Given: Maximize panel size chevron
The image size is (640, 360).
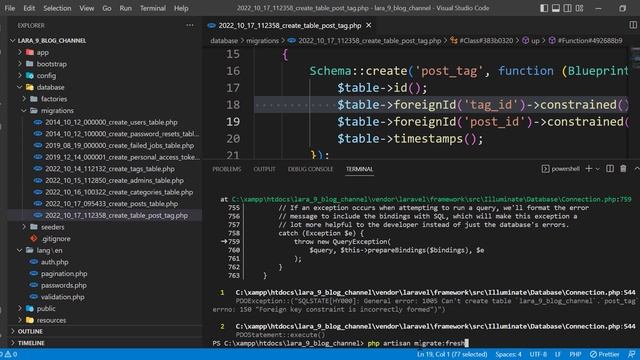Looking at the screenshot, I should [x=636, y=169].
